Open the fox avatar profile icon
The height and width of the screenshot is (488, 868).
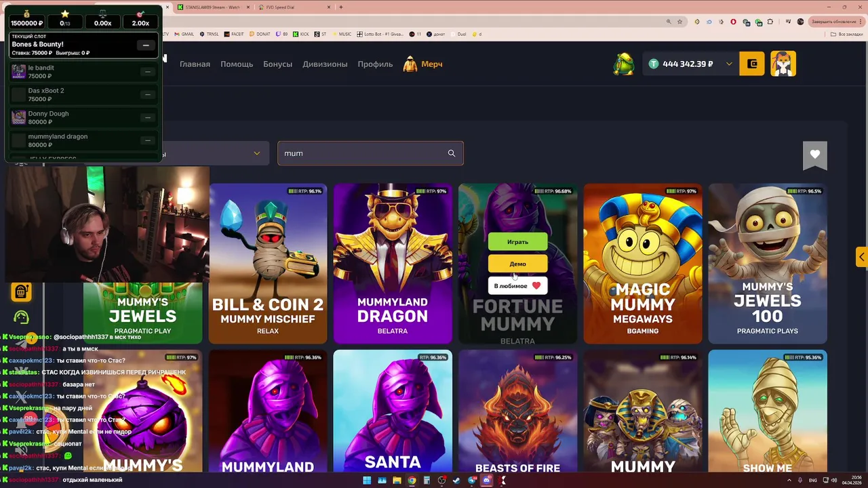coord(783,64)
